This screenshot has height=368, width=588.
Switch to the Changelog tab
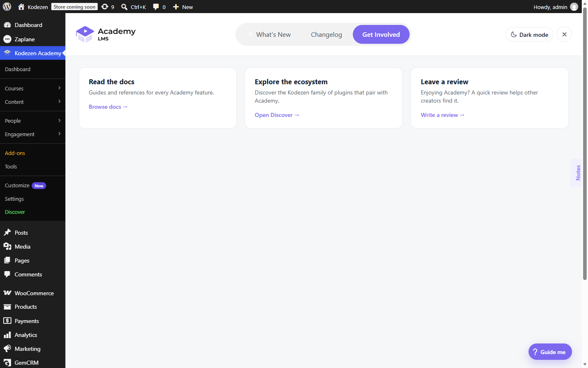[326, 34]
